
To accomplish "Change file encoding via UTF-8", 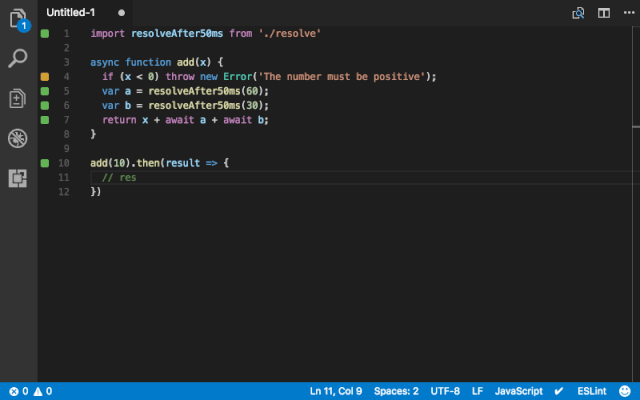I will [445, 391].
